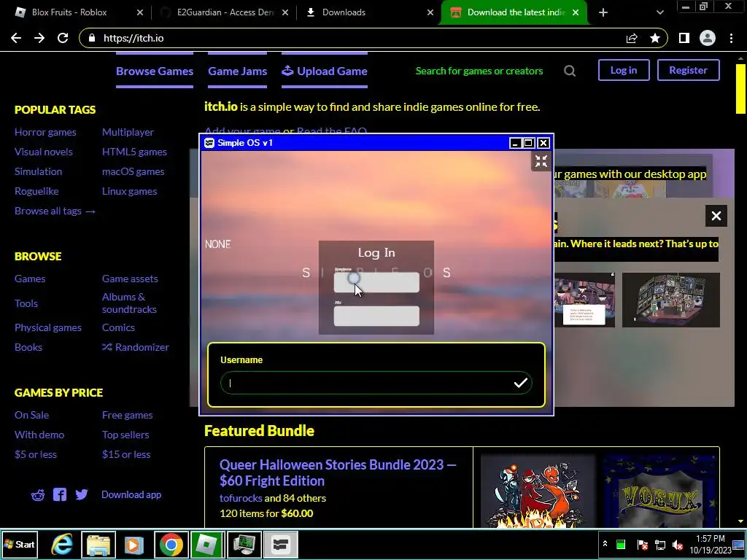Open Horror games tag

(45, 133)
